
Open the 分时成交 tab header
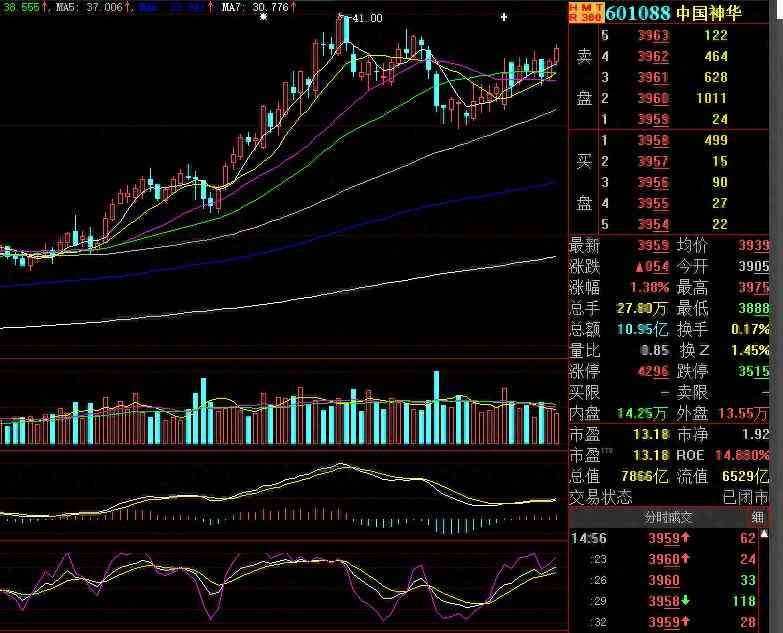667,517
